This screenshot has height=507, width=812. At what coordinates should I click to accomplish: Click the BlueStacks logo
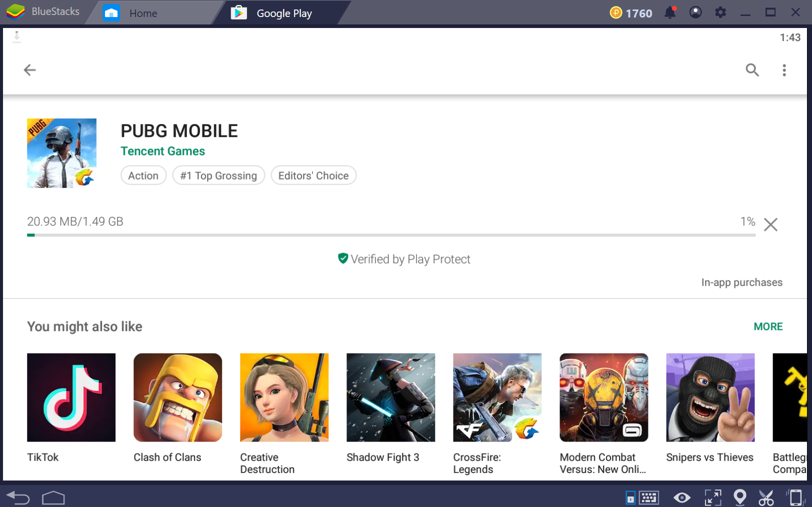point(15,11)
